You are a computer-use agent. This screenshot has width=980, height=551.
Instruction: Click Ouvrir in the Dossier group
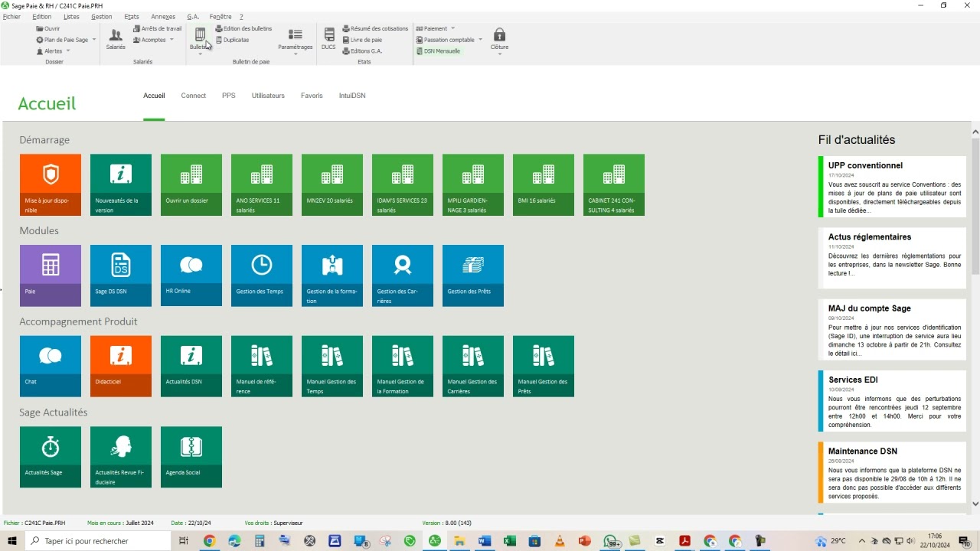(x=47, y=29)
